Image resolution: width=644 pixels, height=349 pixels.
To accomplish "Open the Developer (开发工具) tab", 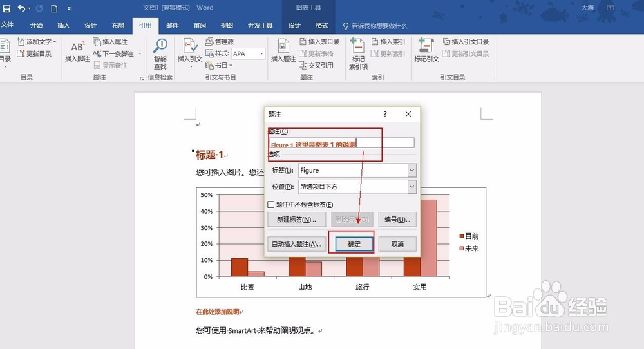I will (x=260, y=26).
